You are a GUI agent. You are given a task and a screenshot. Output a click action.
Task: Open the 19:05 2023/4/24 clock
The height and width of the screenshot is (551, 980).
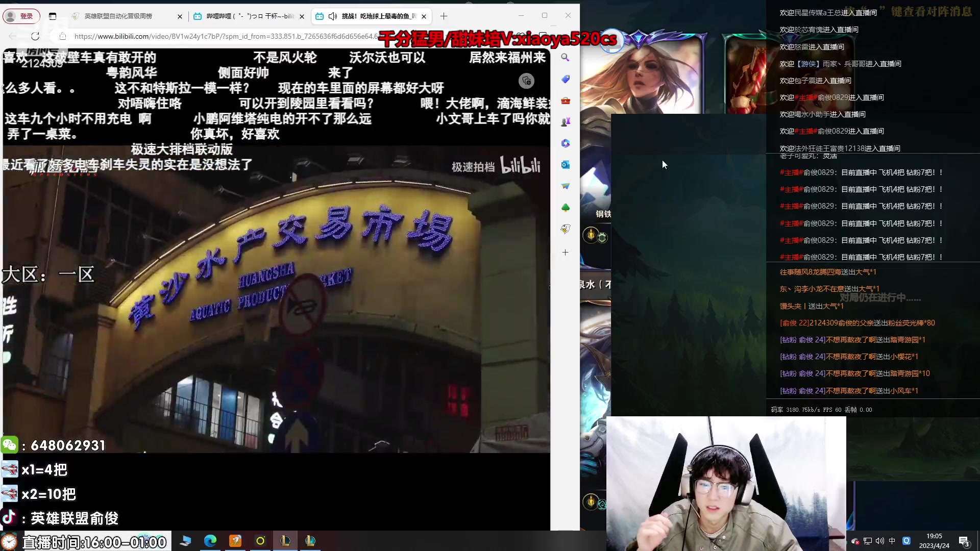[934, 541]
